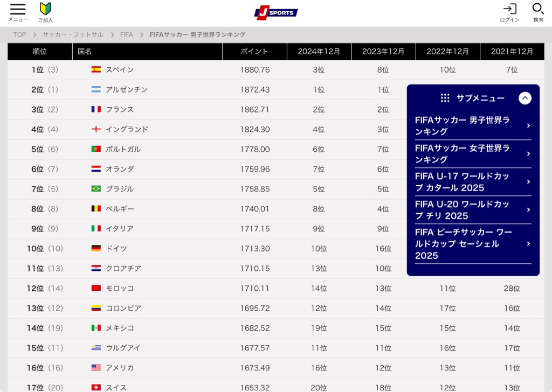Viewport: 552px width, 392px height.
Task: Click the ポイント column header
Action: tap(254, 52)
